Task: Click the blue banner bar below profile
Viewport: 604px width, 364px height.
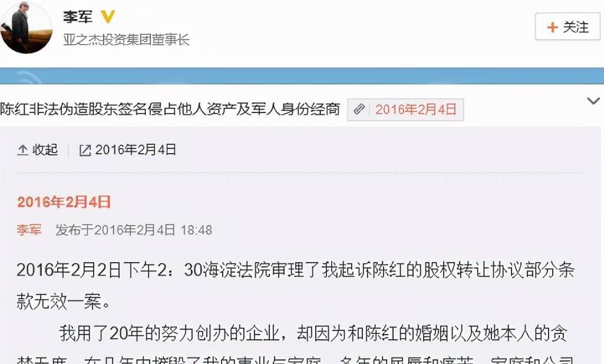Action: click(x=302, y=75)
